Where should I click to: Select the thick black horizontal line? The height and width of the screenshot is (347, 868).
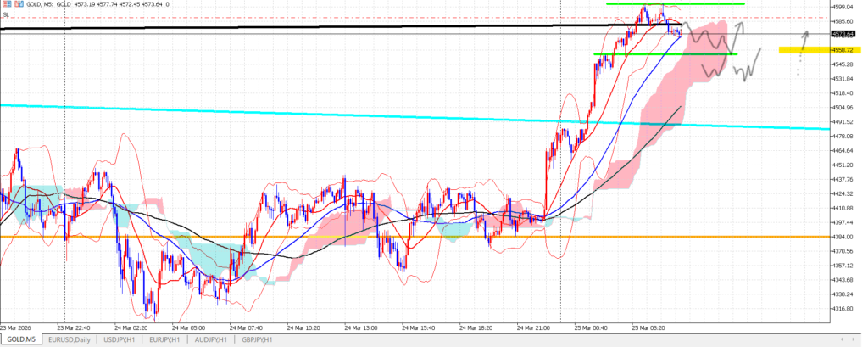click(x=254, y=28)
